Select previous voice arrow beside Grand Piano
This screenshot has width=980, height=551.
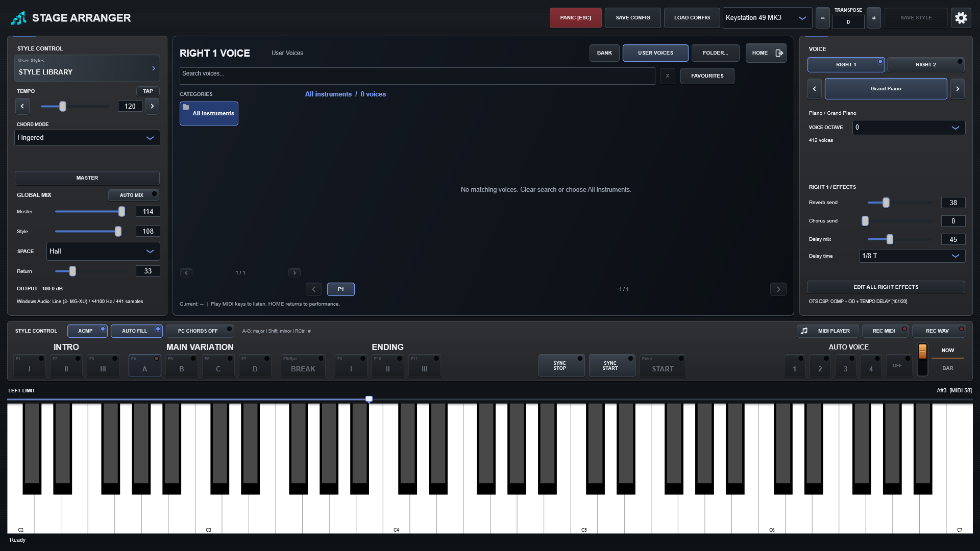[x=814, y=89]
